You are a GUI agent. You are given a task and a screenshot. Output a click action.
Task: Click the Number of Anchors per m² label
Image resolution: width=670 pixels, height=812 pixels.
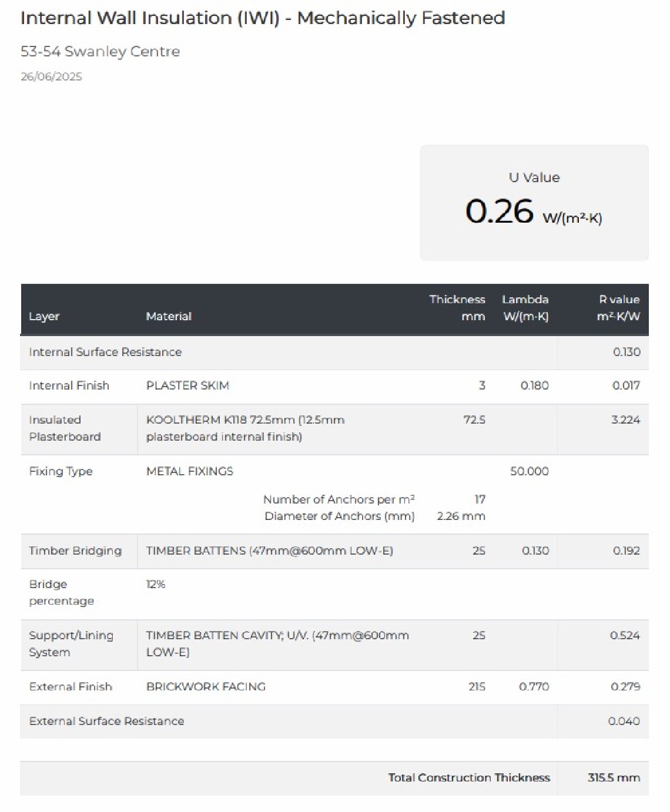tap(339, 499)
